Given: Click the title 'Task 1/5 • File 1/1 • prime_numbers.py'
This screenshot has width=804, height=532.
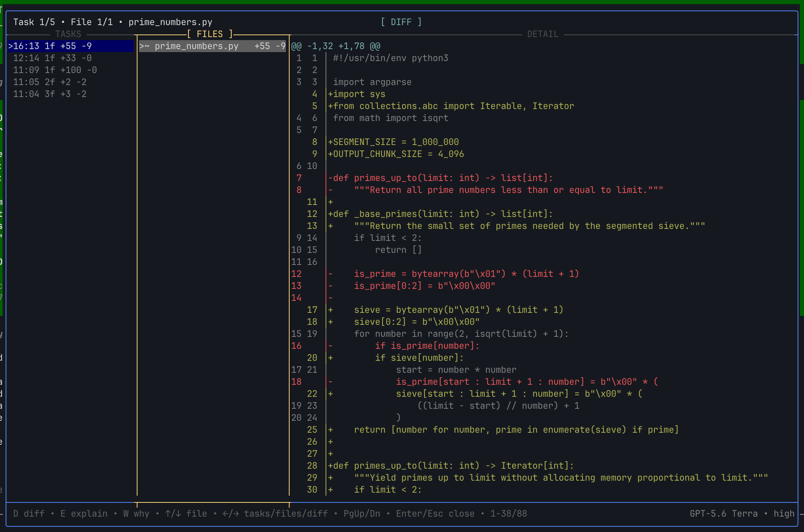Looking at the screenshot, I should click(x=113, y=22).
